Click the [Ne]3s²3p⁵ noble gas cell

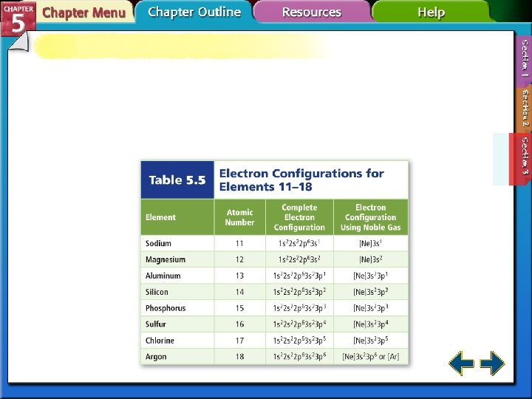click(370, 341)
